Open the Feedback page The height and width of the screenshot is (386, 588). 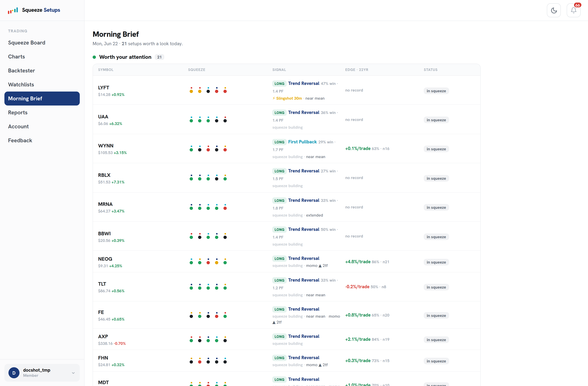tap(42, 140)
